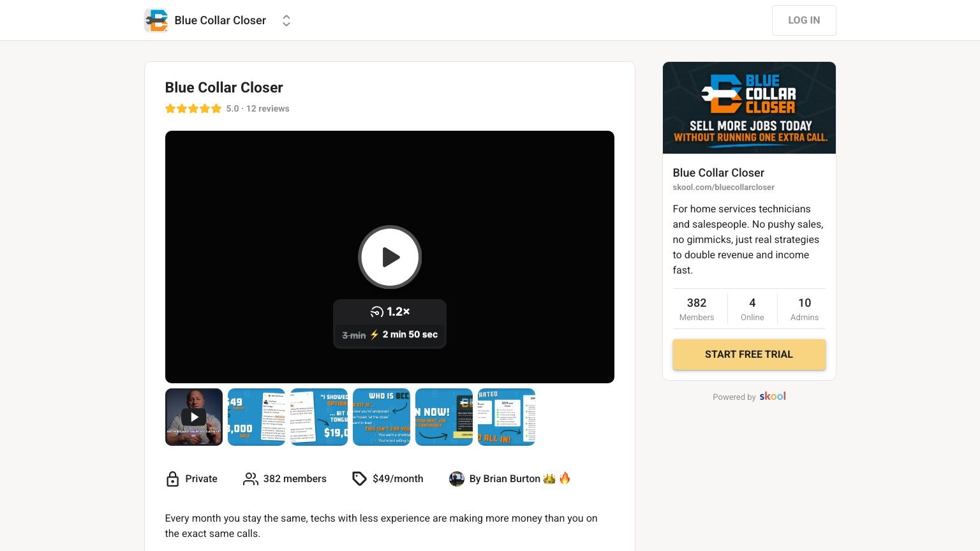Expand the community switcher chevrons
980x551 pixels.
tap(286, 20)
